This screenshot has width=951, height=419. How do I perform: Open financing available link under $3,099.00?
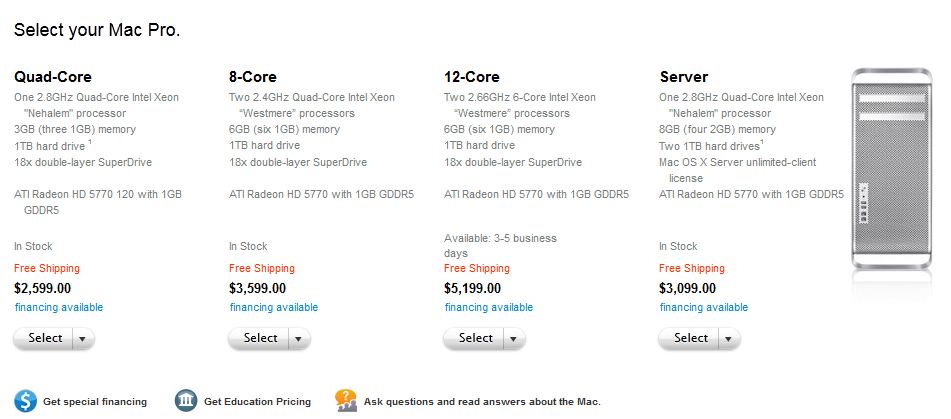click(704, 307)
